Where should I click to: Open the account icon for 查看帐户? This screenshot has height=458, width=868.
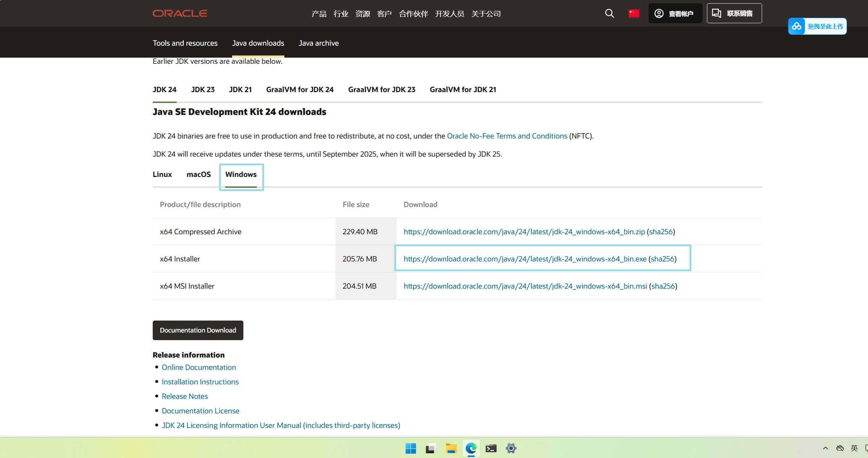pos(659,13)
